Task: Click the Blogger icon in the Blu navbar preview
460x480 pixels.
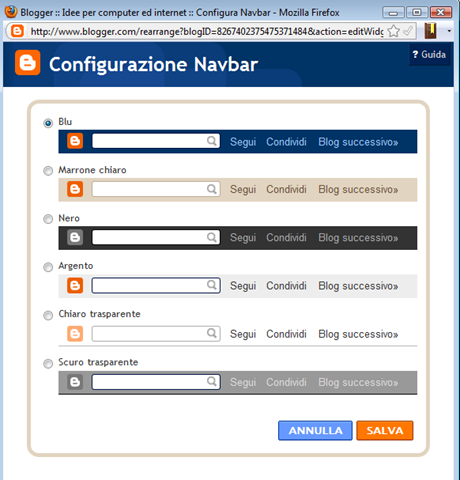Action: 75,141
